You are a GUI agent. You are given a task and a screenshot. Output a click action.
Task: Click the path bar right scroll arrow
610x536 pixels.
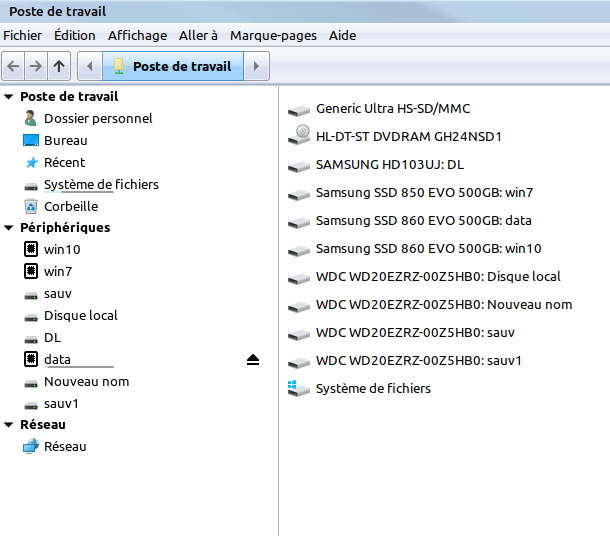(256, 66)
